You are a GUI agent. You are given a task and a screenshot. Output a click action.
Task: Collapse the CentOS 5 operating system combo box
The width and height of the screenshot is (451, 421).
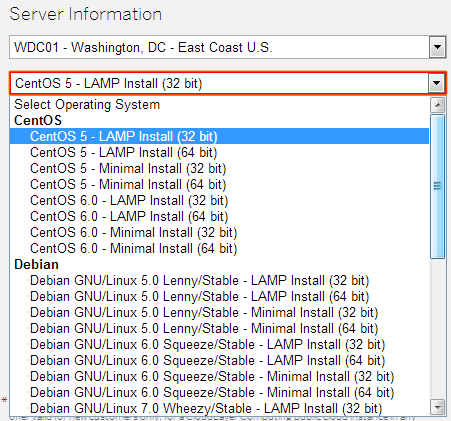click(227, 83)
